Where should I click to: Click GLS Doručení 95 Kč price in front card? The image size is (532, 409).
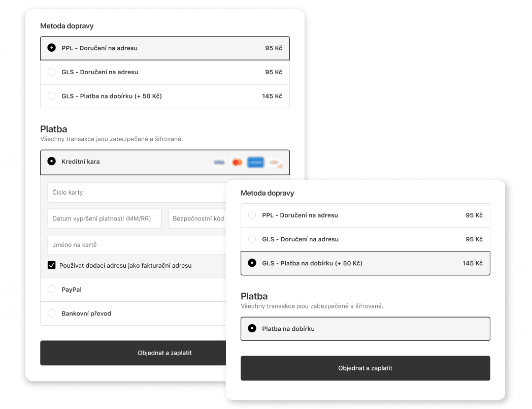pyautogui.click(x=474, y=239)
